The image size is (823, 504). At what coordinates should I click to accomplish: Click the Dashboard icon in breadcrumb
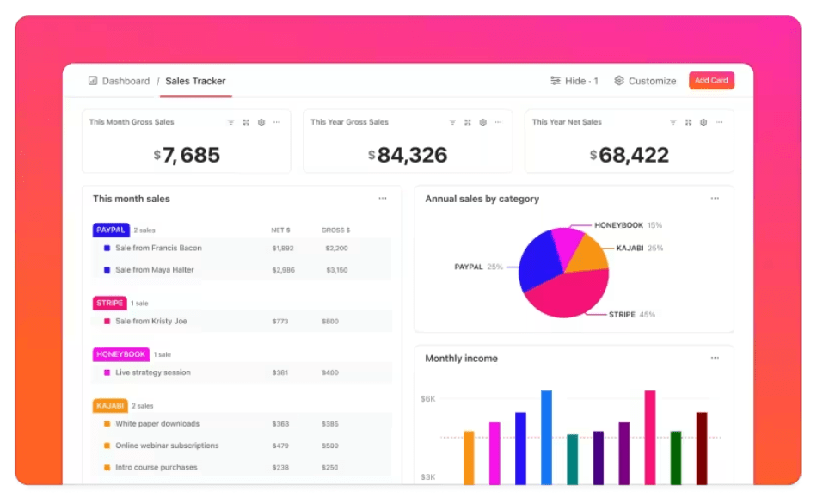[x=93, y=81]
